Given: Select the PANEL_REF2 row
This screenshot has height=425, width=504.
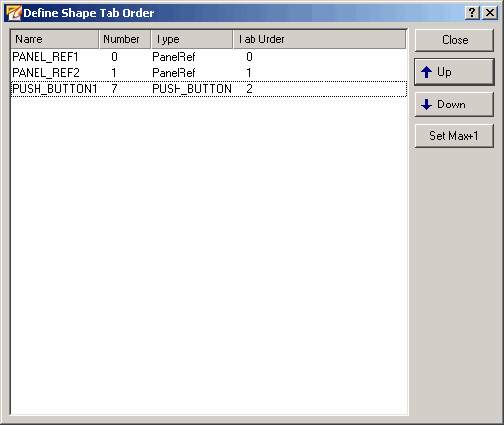Looking at the screenshot, I should (209, 73).
